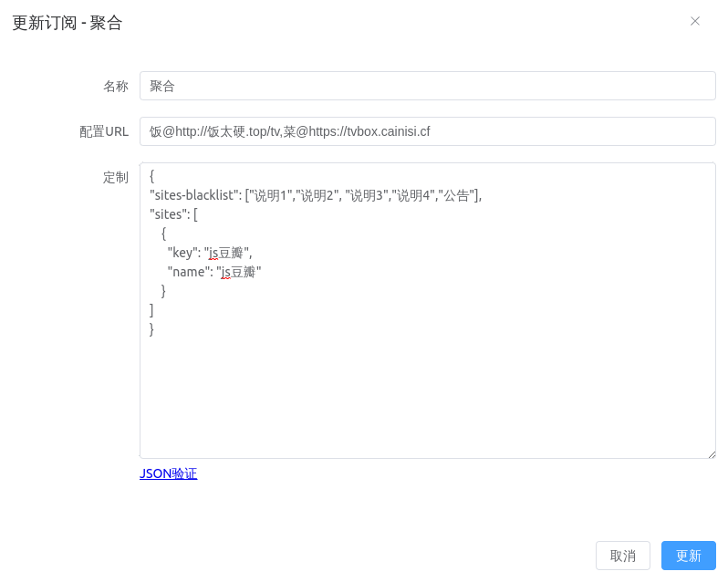Click the "name": "js豆瓣" line
This screenshot has height=582, width=728.
[x=214, y=272]
